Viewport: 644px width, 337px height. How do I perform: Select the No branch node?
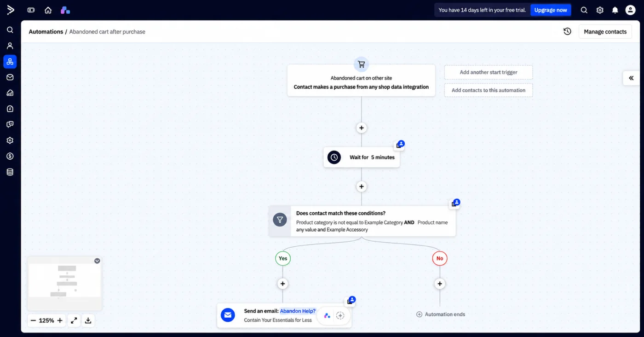point(440,258)
